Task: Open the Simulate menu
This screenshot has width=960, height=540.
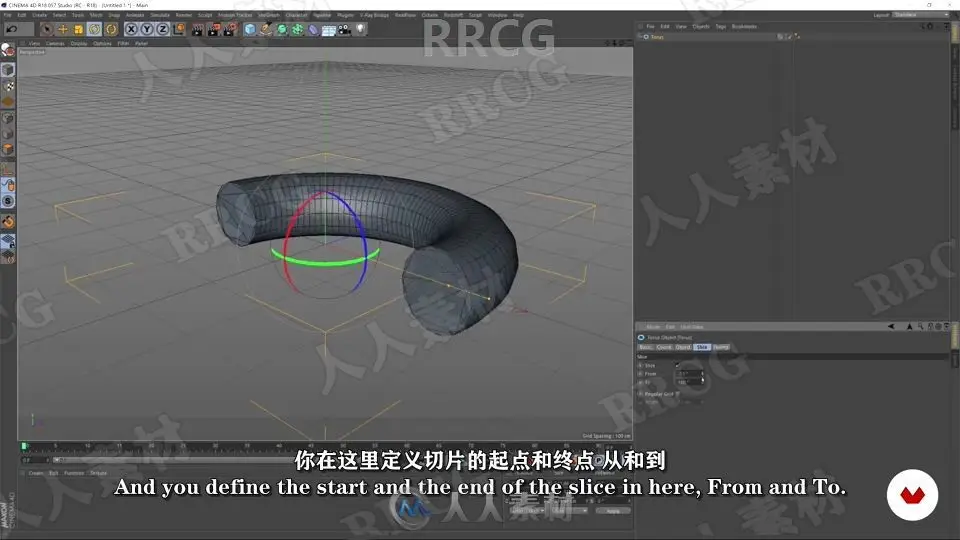Action: 160,15
